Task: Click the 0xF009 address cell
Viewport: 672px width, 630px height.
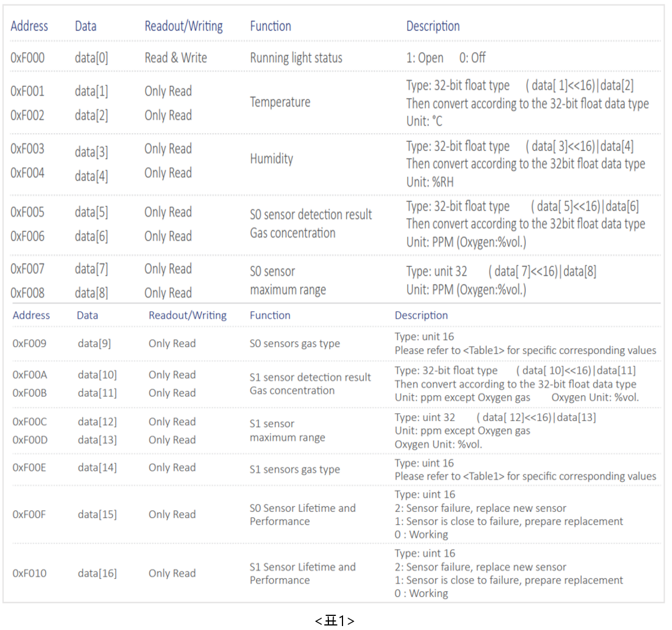Action: (x=29, y=343)
